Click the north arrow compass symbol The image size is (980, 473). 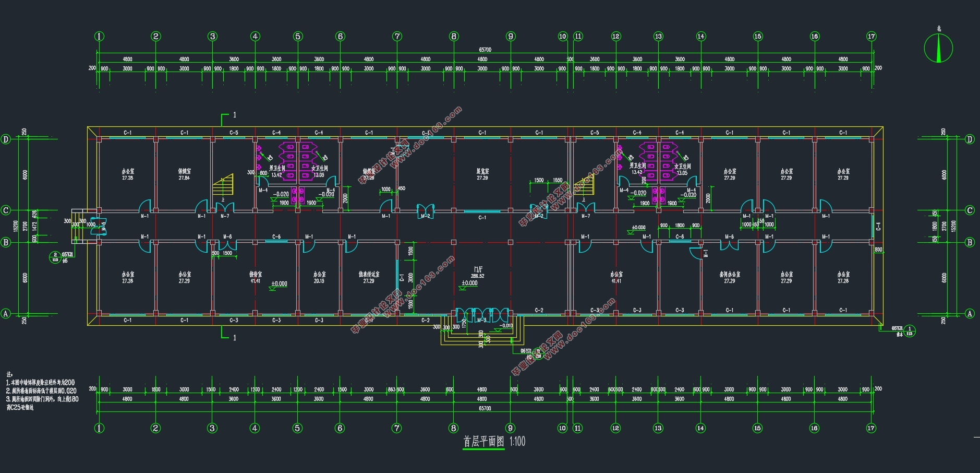(938, 49)
